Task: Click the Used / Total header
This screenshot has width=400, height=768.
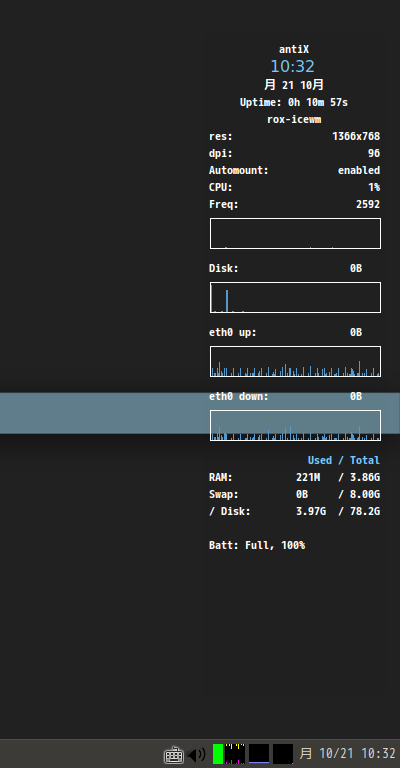Action: coord(344,460)
